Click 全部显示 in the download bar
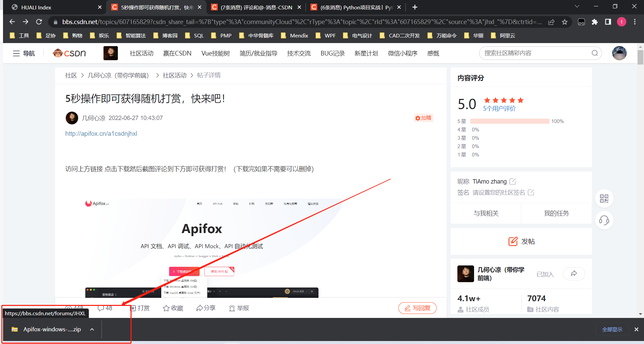This screenshot has width=644, height=344. click(x=612, y=330)
